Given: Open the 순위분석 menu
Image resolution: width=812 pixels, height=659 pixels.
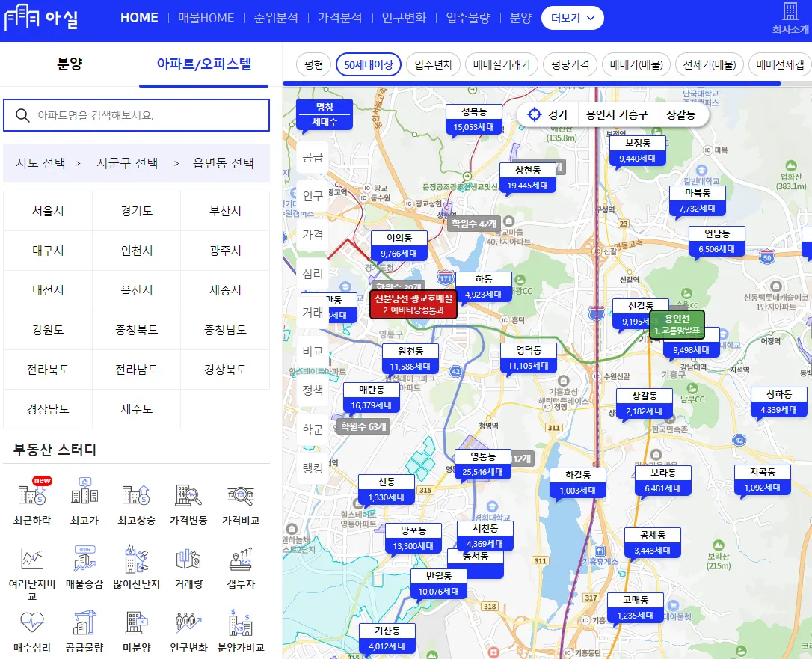Looking at the screenshot, I should click(x=276, y=18).
